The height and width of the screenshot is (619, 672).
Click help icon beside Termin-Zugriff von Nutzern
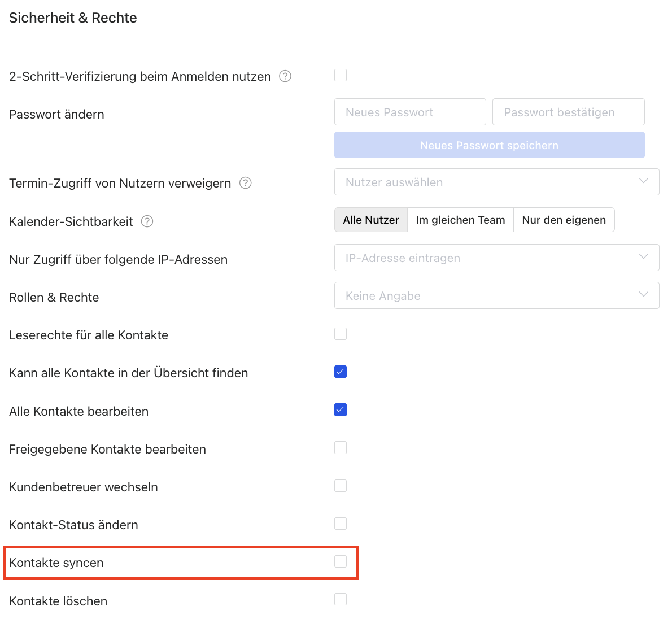click(x=246, y=183)
